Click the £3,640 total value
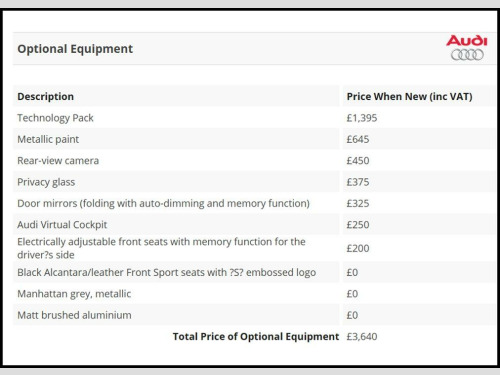500x375 pixels. point(362,337)
